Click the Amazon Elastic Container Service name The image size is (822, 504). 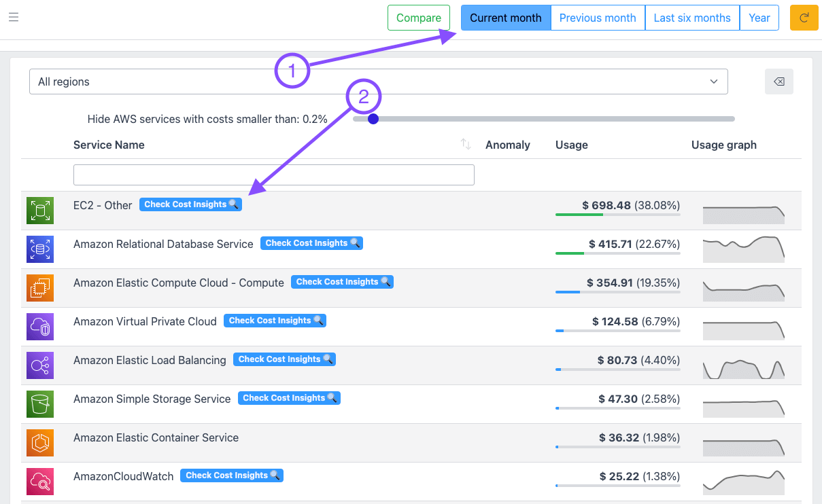[156, 437]
